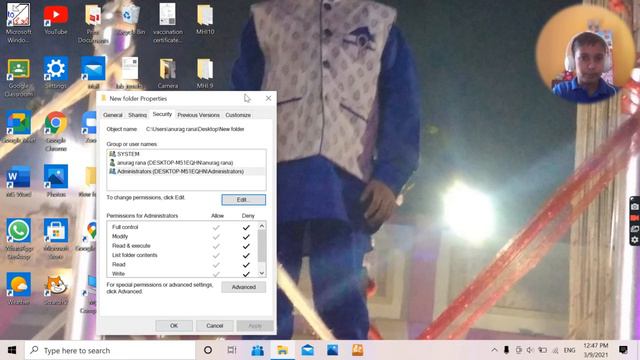The height and width of the screenshot is (360, 640).
Task: Open the taskbar clock showing 12:47 PM
Action: point(596,350)
